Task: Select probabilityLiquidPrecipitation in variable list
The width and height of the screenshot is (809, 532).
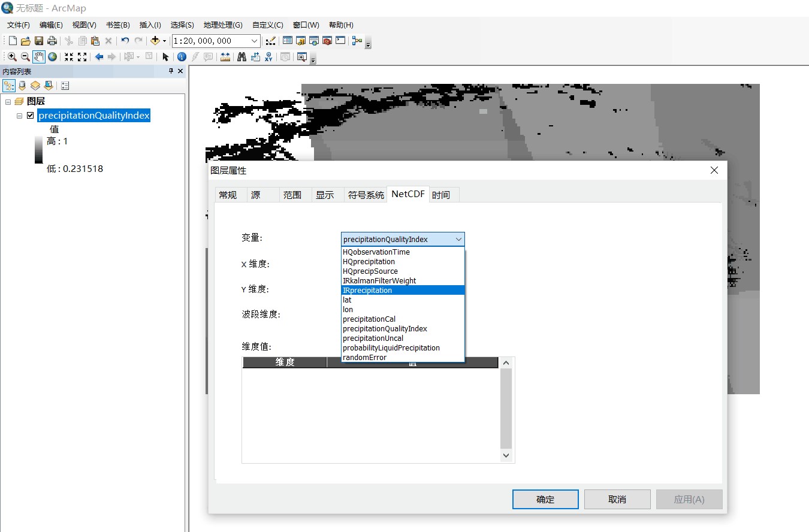Action: pyautogui.click(x=403, y=347)
